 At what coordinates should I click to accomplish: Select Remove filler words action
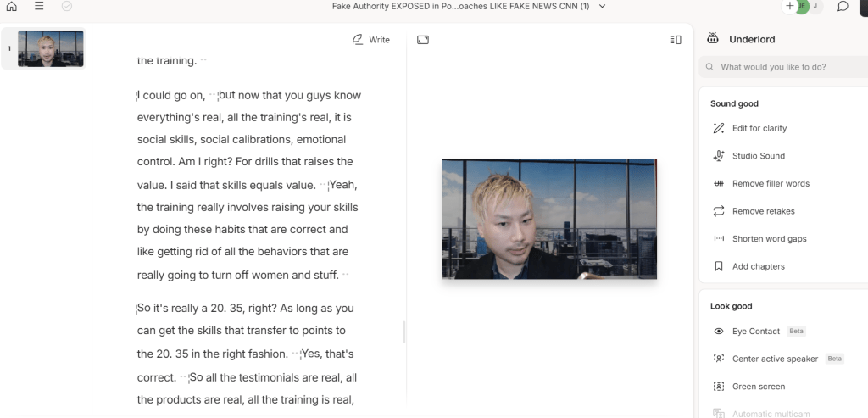770,184
